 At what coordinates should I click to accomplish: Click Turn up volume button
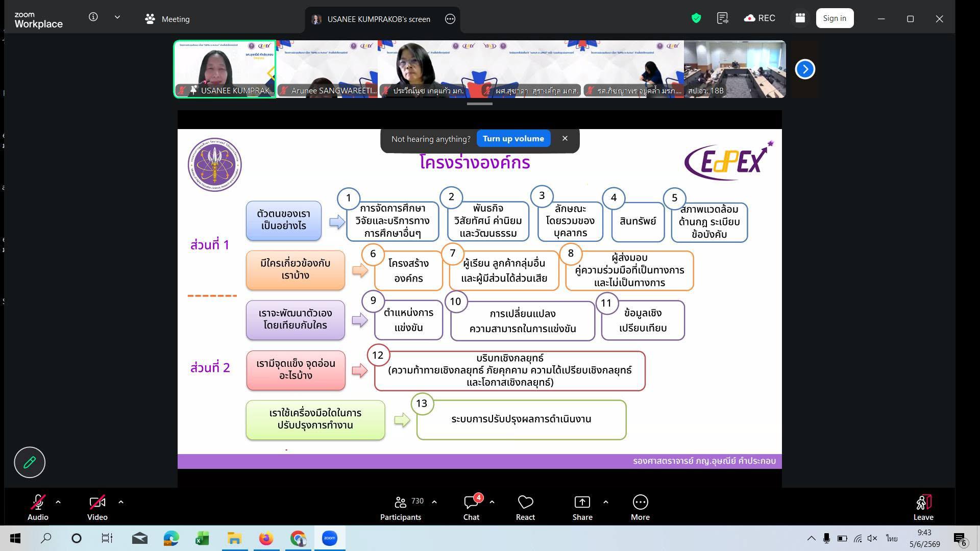pos(513,139)
